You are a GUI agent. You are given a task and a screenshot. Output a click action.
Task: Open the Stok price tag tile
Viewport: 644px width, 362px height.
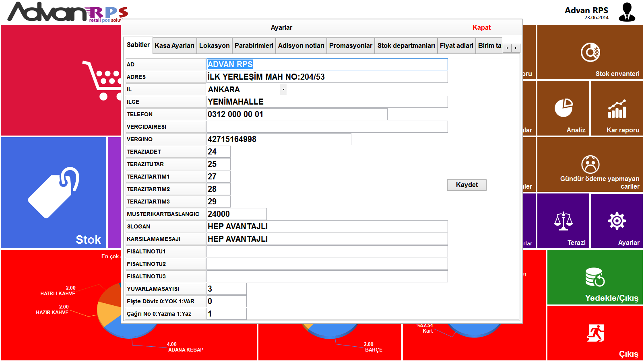click(x=54, y=193)
